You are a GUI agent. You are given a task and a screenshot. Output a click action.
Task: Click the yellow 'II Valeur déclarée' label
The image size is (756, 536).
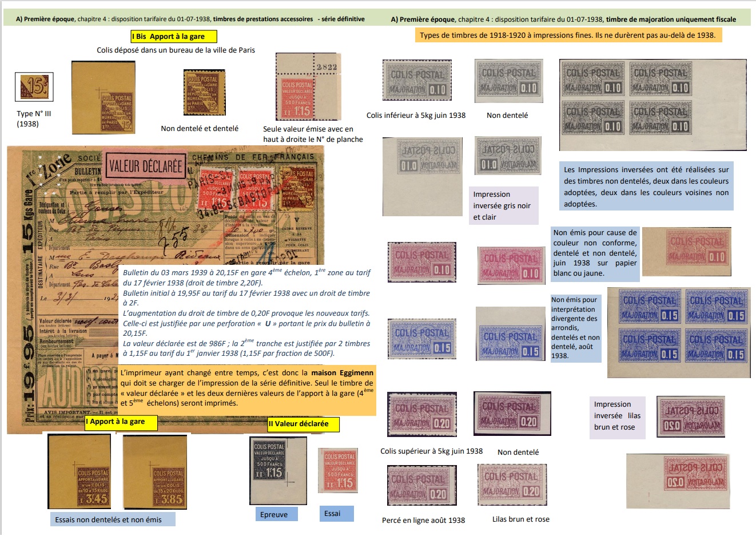[303, 424]
